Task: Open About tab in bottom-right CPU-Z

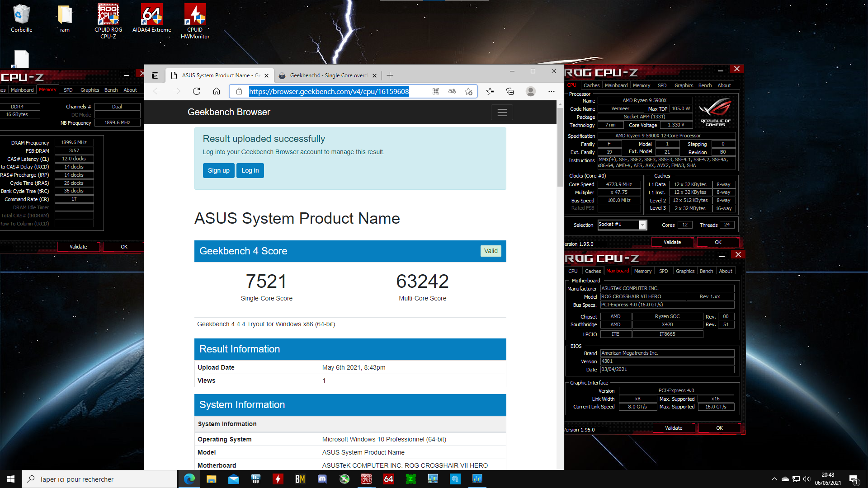Action: point(726,271)
